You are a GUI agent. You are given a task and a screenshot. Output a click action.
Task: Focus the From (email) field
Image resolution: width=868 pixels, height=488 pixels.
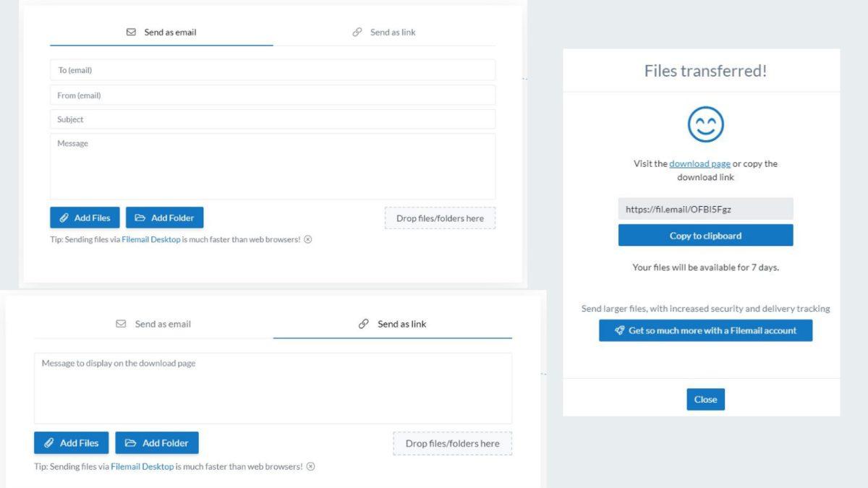pos(272,95)
